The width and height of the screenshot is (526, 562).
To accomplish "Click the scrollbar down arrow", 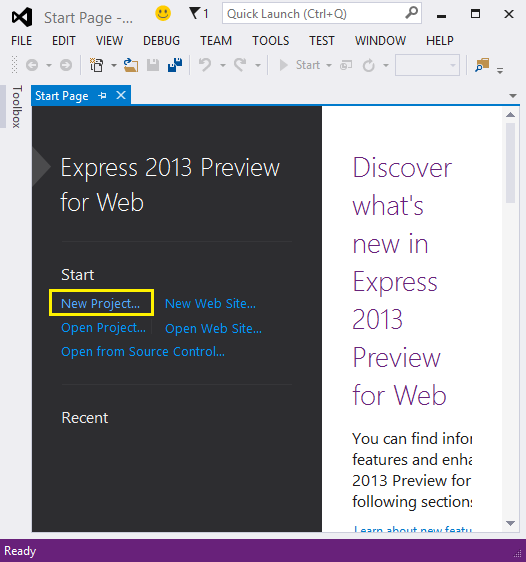I will coord(510,523).
